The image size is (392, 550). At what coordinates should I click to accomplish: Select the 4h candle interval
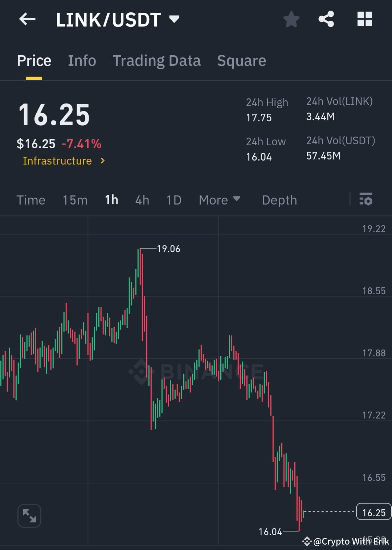[x=142, y=199]
